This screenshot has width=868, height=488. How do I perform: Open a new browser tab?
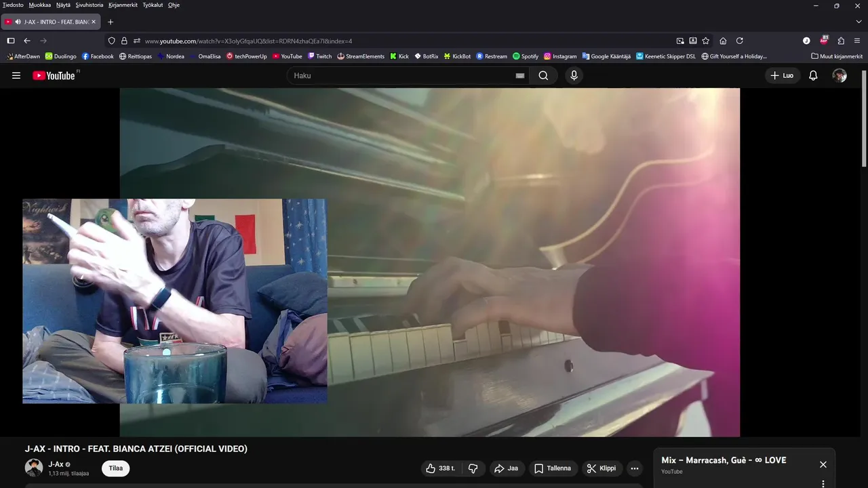pyautogui.click(x=111, y=22)
